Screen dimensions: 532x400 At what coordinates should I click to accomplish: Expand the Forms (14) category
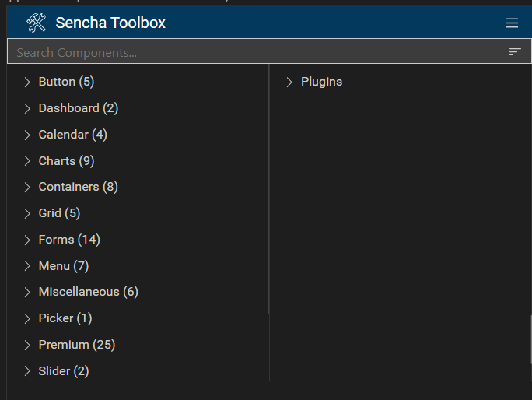point(28,240)
